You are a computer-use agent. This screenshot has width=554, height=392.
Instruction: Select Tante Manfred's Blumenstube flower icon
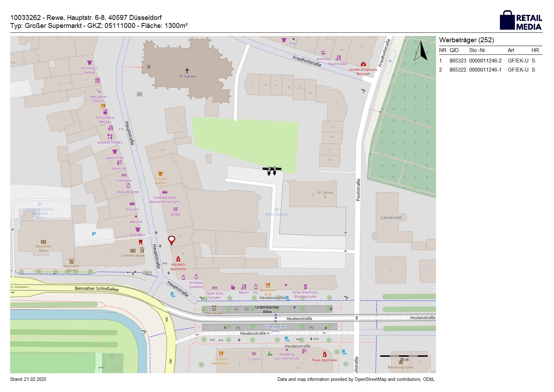click(x=305, y=287)
